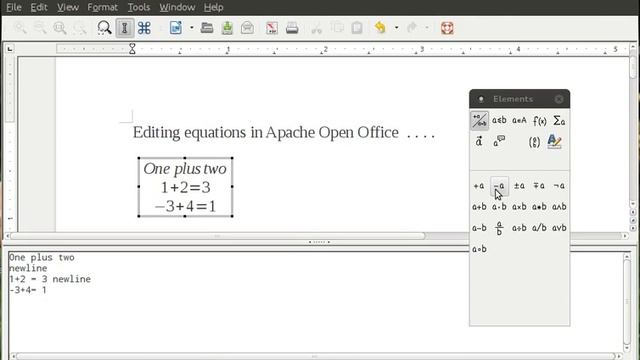Viewport: 640px width, 360px height.
Task: Insert the a∘b concatenate element
Action: tap(479, 249)
